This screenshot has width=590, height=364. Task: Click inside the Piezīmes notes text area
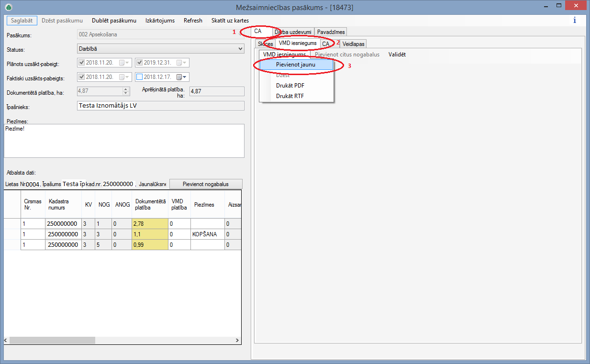(124, 141)
